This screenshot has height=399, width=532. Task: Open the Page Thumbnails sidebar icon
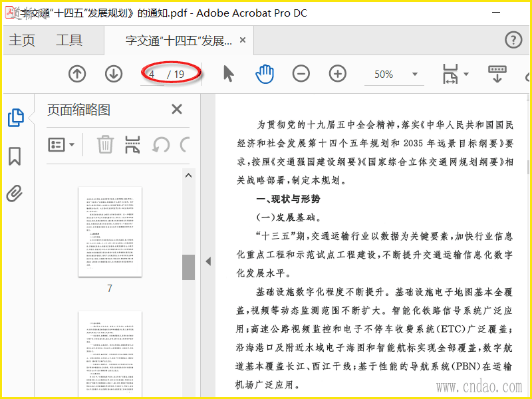click(15, 118)
